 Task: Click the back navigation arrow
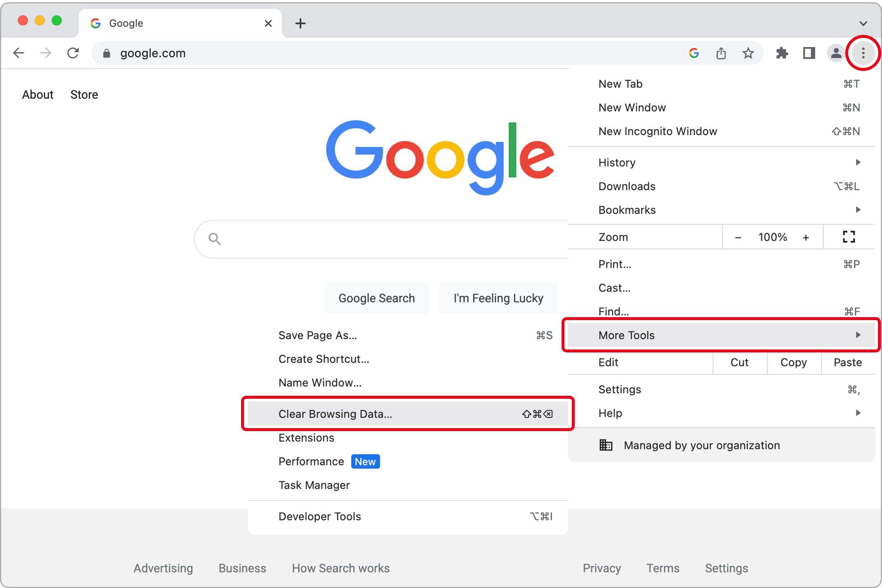[x=18, y=53]
